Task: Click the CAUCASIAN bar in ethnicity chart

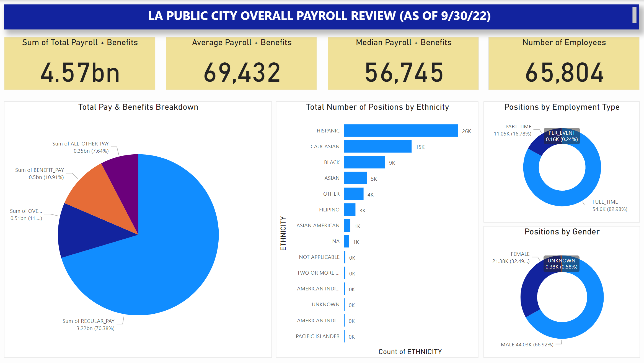Action: click(x=378, y=146)
